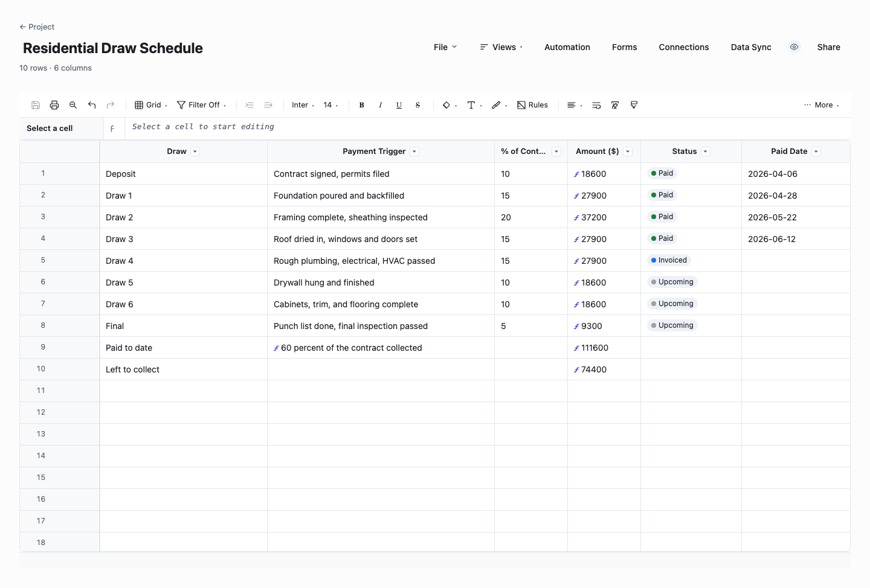Open the fill color diamond tool
The height and width of the screenshot is (588, 870).
[x=449, y=105]
